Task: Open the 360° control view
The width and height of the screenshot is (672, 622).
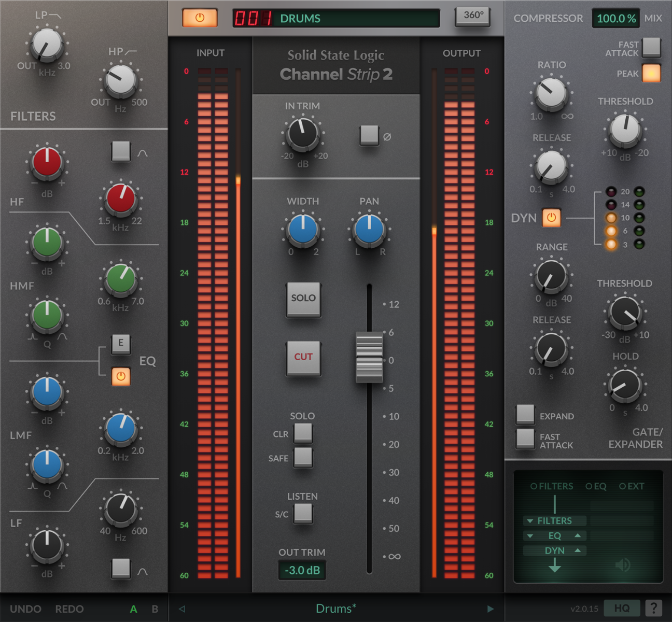Action: (x=471, y=16)
